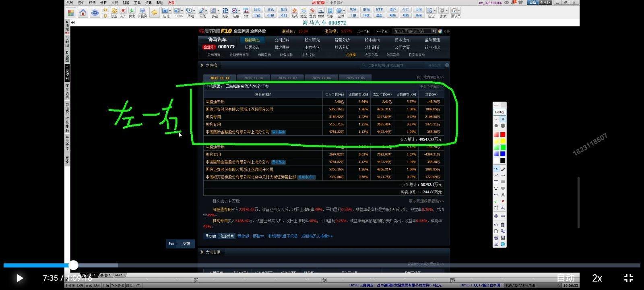Open the 公司资料 tab
The image size is (644, 290).
tap(282, 40)
